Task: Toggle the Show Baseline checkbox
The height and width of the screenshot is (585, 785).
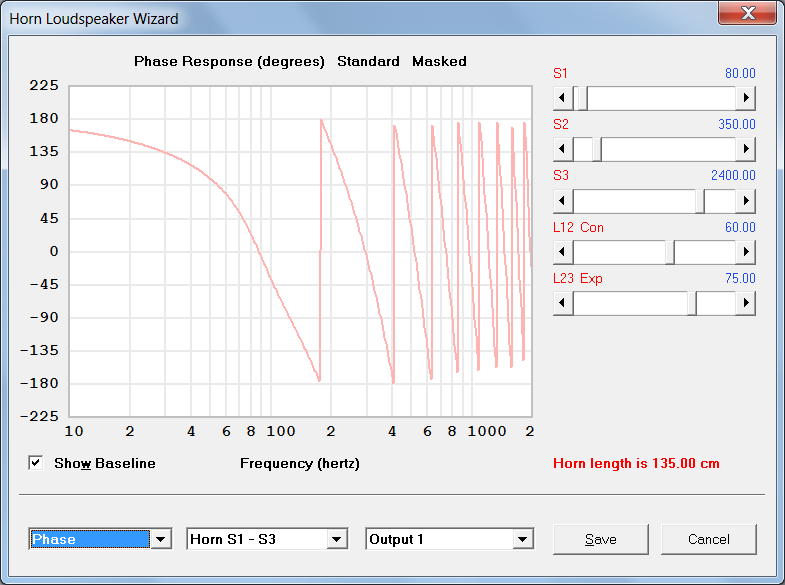Action: pyautogui.click(x=36, y=463)
